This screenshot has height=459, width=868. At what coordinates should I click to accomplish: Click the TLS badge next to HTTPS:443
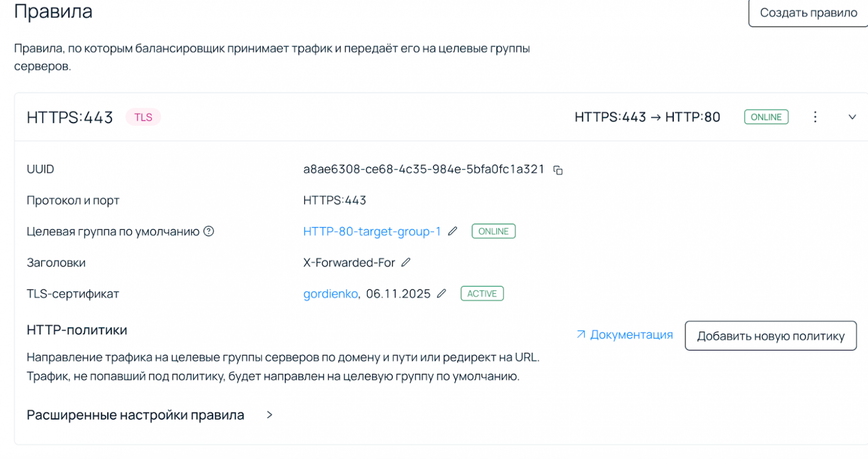pyautogui.click(x=142, y=117)
